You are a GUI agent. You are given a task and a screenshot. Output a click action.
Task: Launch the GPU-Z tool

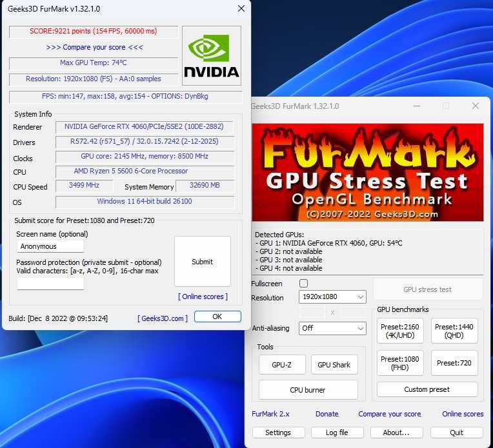282,365
